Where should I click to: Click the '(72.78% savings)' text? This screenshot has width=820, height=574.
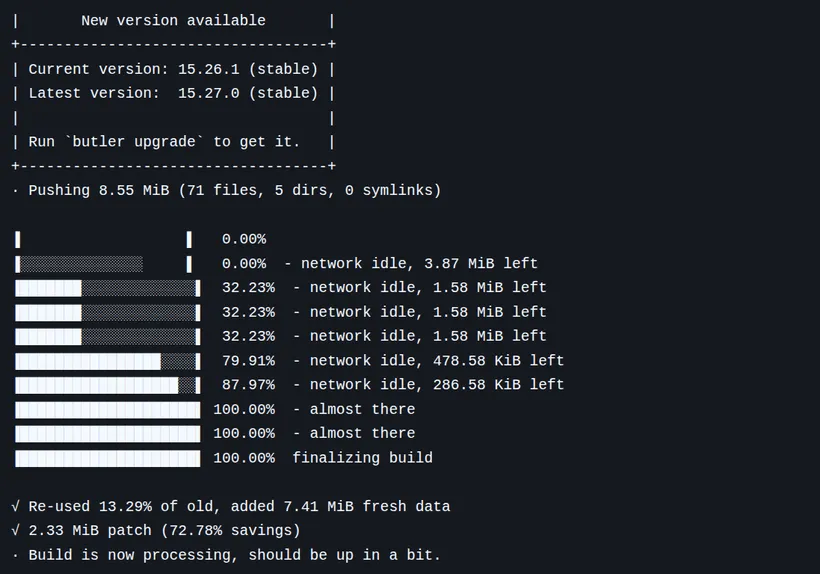click(231, 531)
